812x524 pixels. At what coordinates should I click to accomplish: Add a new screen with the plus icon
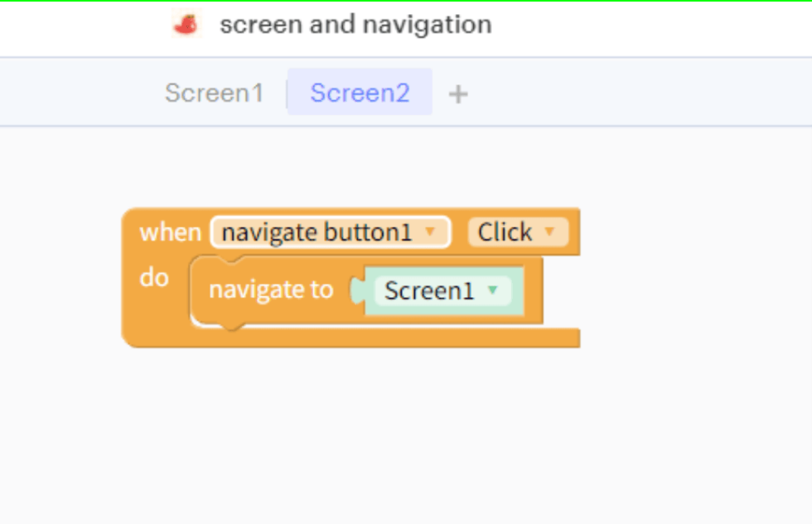point(458,94)
